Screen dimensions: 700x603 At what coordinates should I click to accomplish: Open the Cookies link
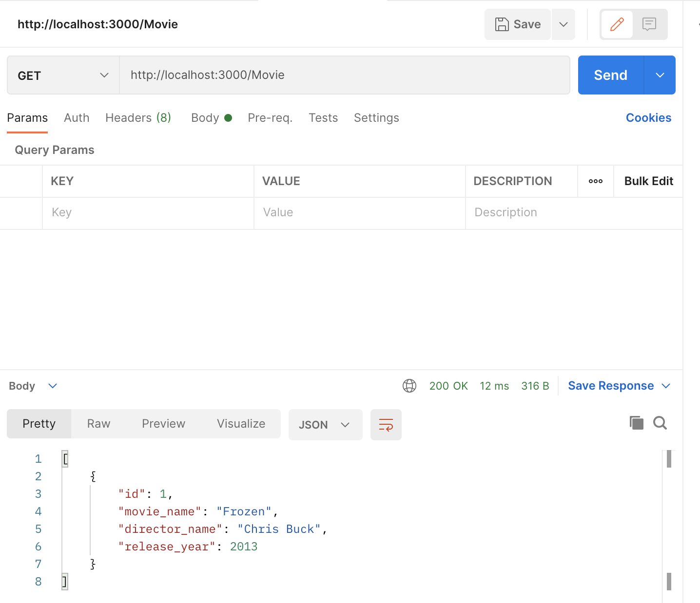coord(648,118)
